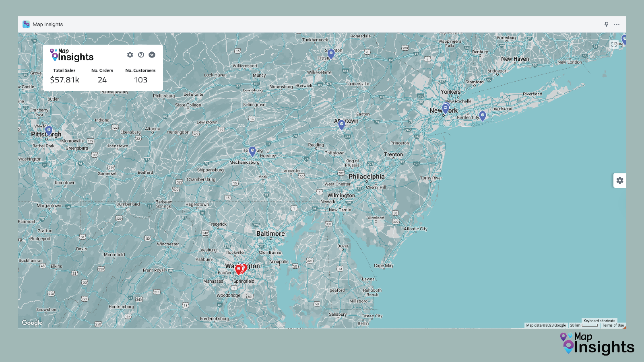Click the Map Insights app icon in header
This screenshot has height=362, width=644.
(x=26, y=24)
